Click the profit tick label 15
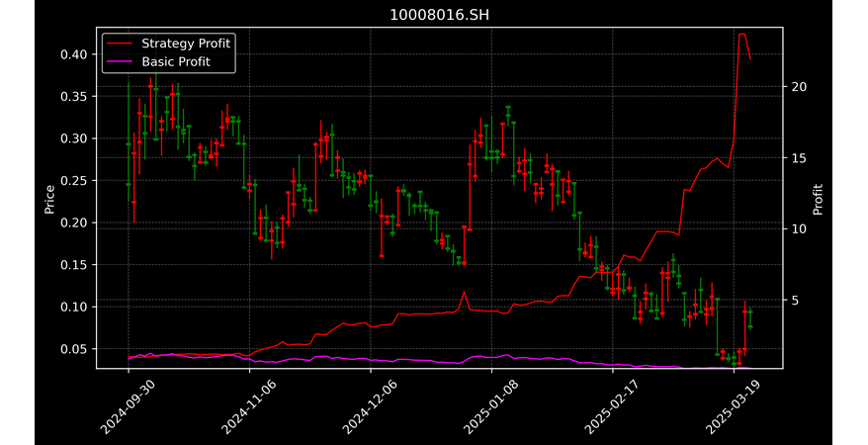868x445 pixels. 800,158
